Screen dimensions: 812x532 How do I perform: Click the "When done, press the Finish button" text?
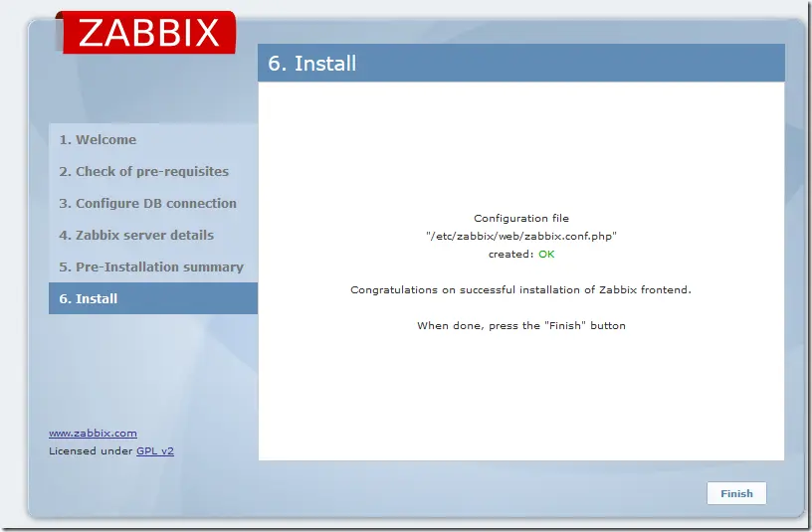(x=521, y=325)
